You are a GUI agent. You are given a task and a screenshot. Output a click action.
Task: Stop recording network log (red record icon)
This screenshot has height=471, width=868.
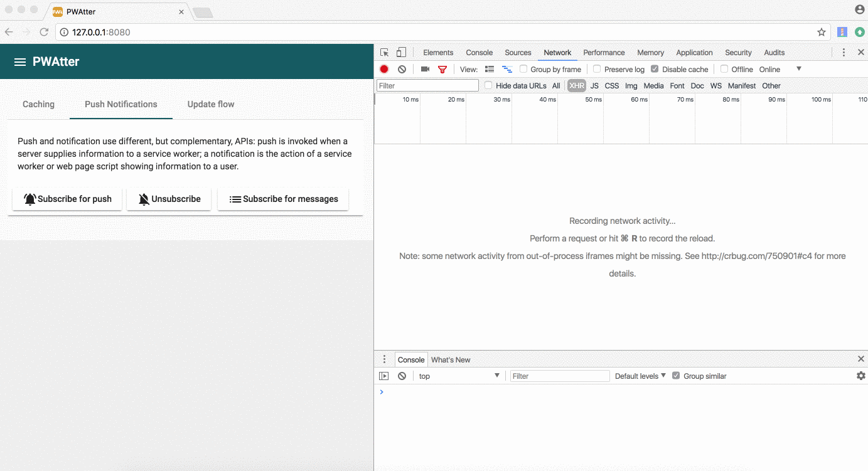384,69
